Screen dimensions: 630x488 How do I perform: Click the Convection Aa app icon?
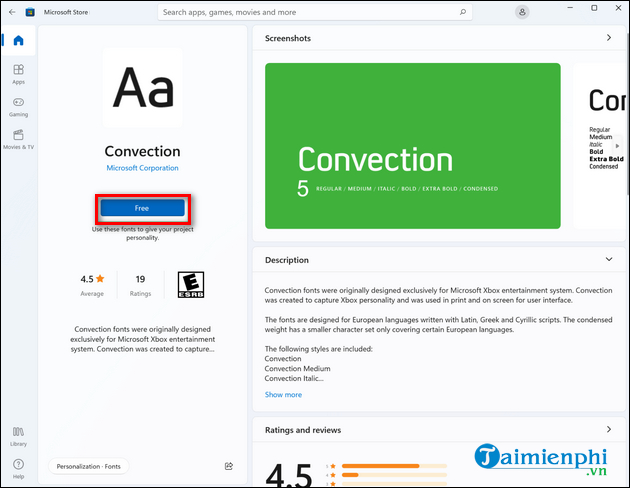click(143, 88)
